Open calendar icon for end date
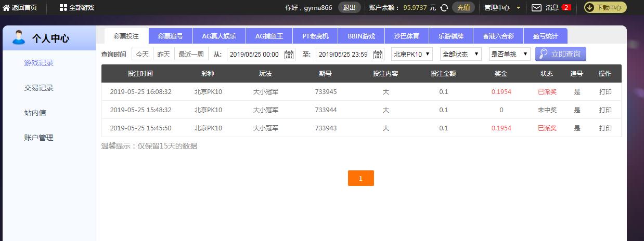Image resolution: width=644 pixels, height=241 pixels. (378, 55)
